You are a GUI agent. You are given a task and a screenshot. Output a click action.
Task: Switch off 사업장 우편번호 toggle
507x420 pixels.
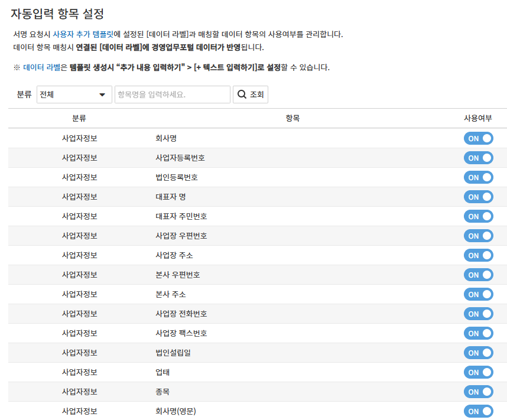[478, 236]
